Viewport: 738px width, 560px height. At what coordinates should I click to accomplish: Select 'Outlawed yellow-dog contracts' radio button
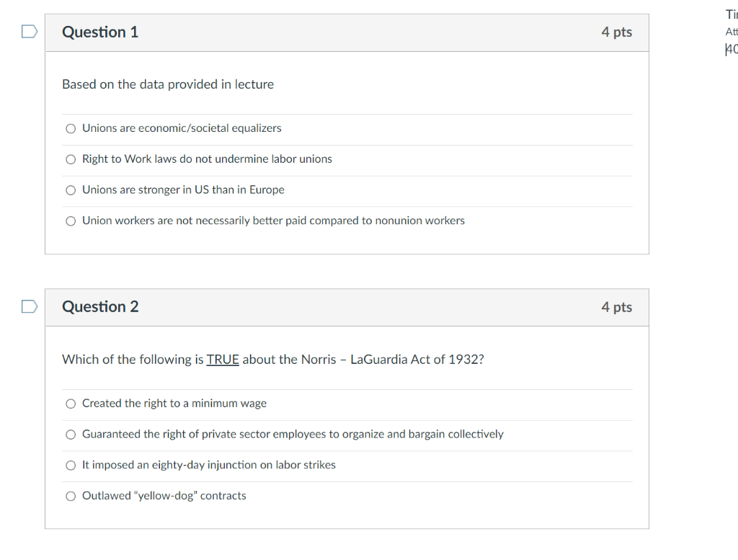coord(71,496)
